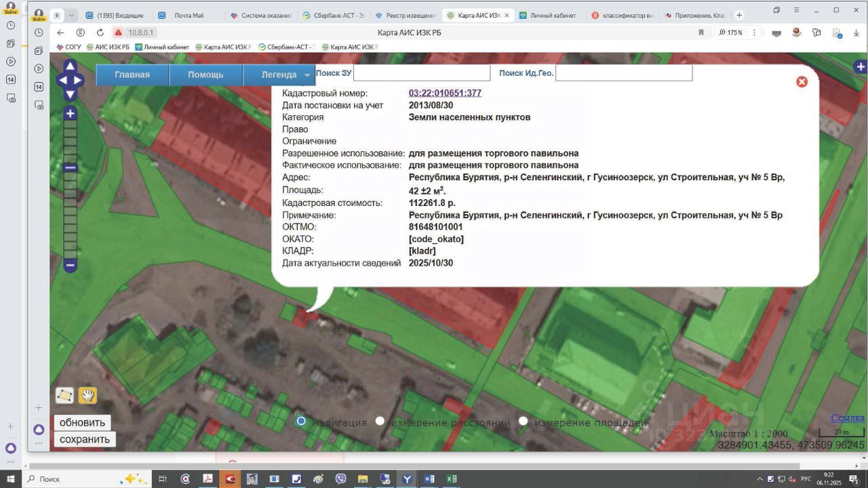Viewport: 868px width, 488px height.
Task: Open Excel from the taskbar
Action: [x=452, y=479]
